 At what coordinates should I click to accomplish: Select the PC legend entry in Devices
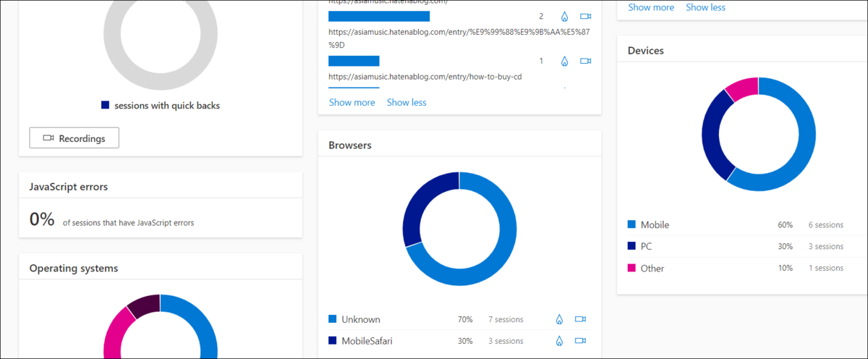pos(736,247)
